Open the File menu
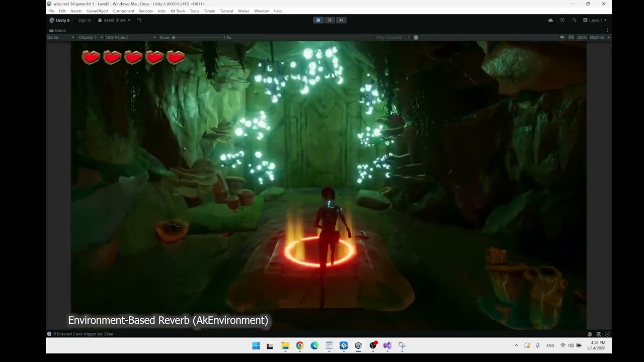This screenshot has height=362, width=644. coord(51,11)
